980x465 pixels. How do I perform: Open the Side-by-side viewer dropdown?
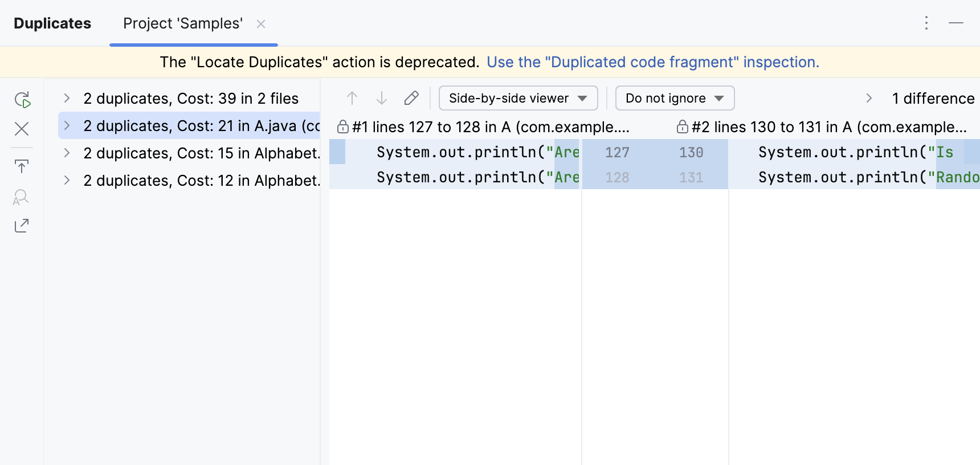click(x=518, y=98)
